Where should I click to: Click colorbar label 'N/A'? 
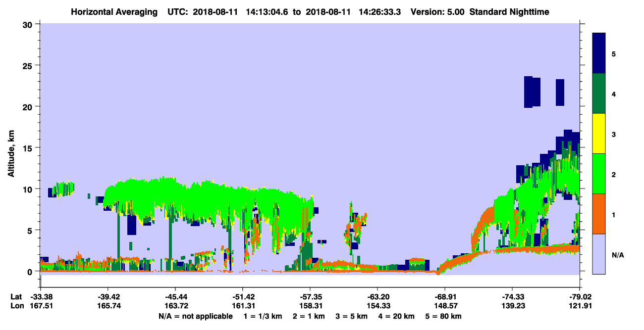click(x=618, y=255)
